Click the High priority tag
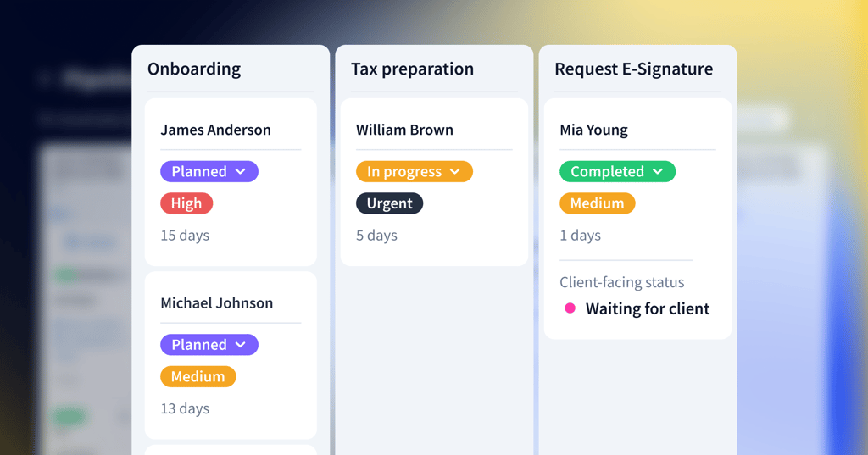 pos(186,203)
